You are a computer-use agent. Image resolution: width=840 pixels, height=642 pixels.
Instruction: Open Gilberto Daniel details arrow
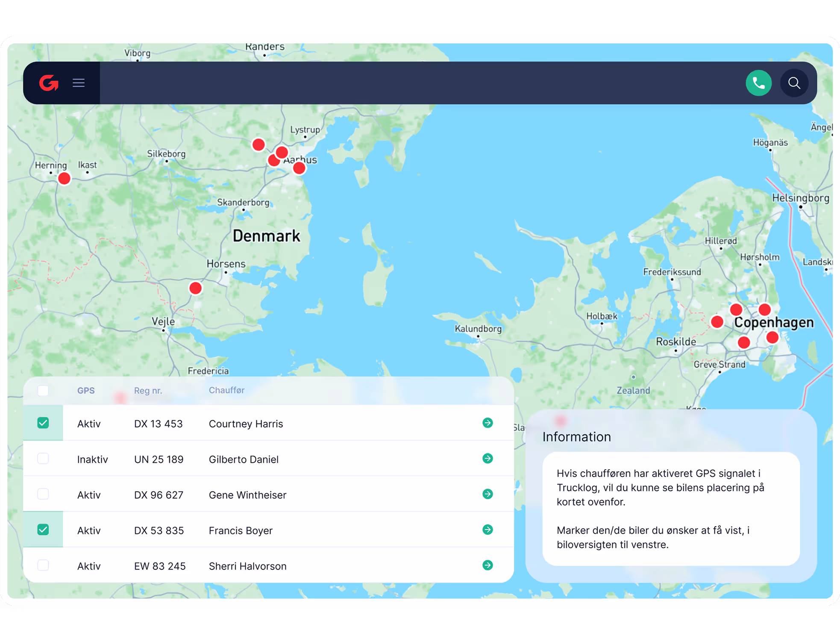click(x=488, y=459)
